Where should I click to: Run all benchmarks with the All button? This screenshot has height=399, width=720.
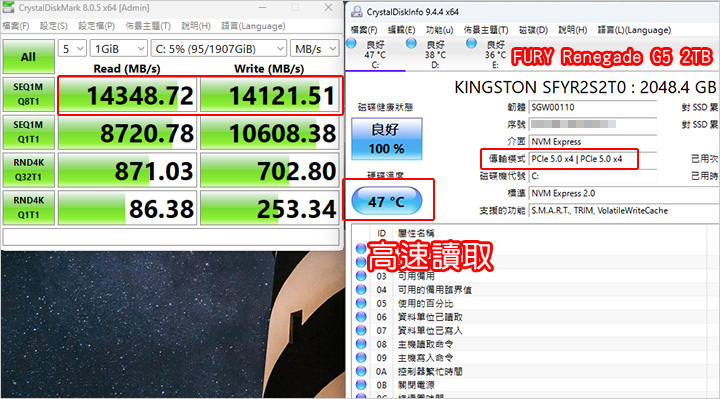click(x=28, y=56)
